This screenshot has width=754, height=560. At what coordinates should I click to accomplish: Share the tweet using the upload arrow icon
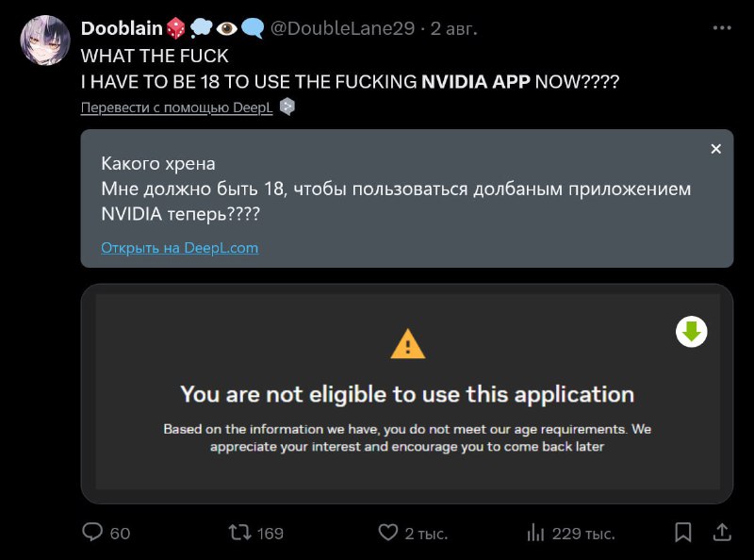(721, 533)
